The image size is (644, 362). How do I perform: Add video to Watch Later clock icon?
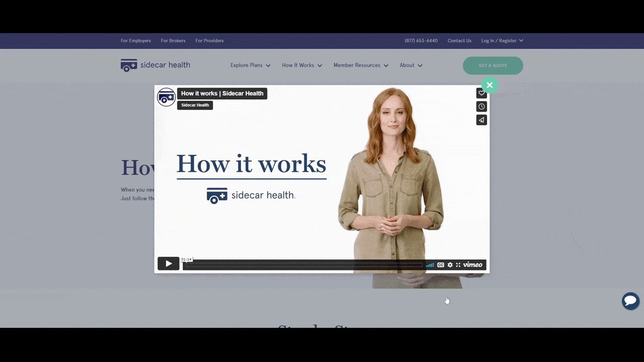(481, 107)
